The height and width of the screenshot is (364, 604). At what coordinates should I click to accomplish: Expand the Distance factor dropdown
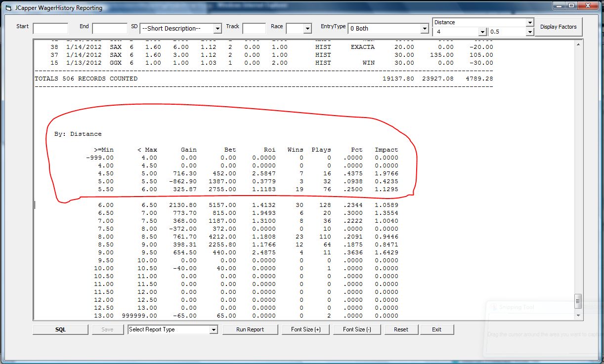483,22
